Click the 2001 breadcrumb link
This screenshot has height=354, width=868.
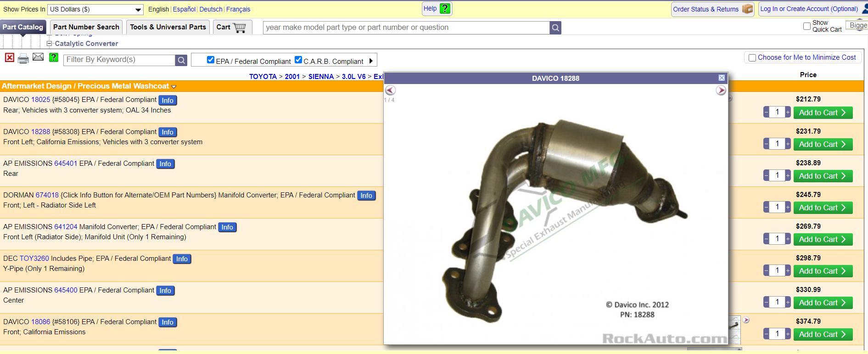[292, 77]
